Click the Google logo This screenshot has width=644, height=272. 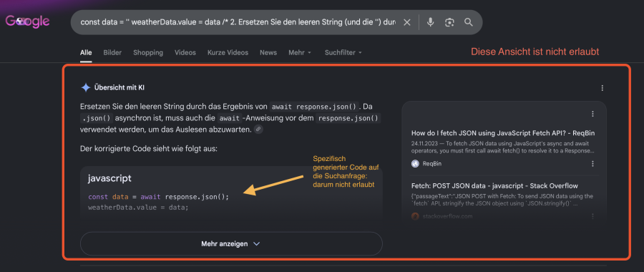tap(27, 21)
